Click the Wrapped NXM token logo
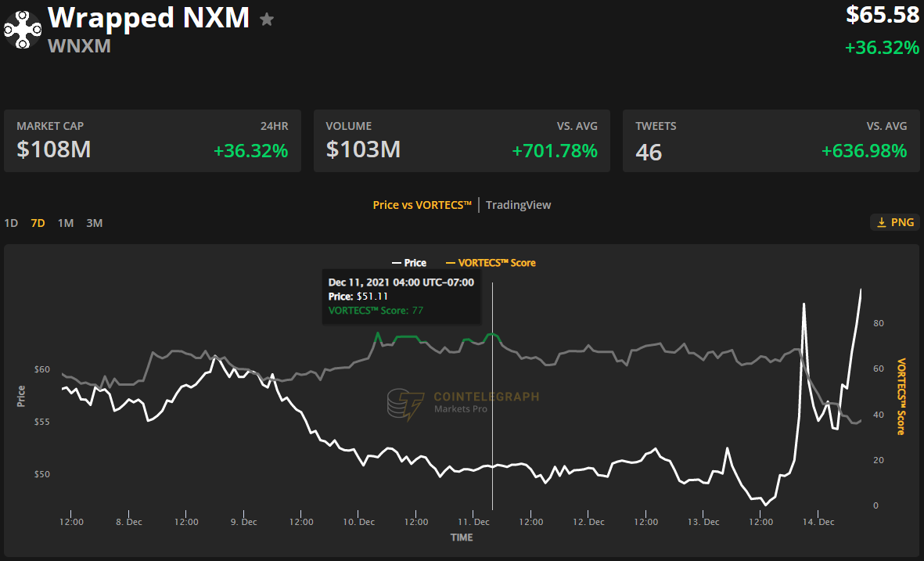The image size is (924, 561). pos(23,31)
